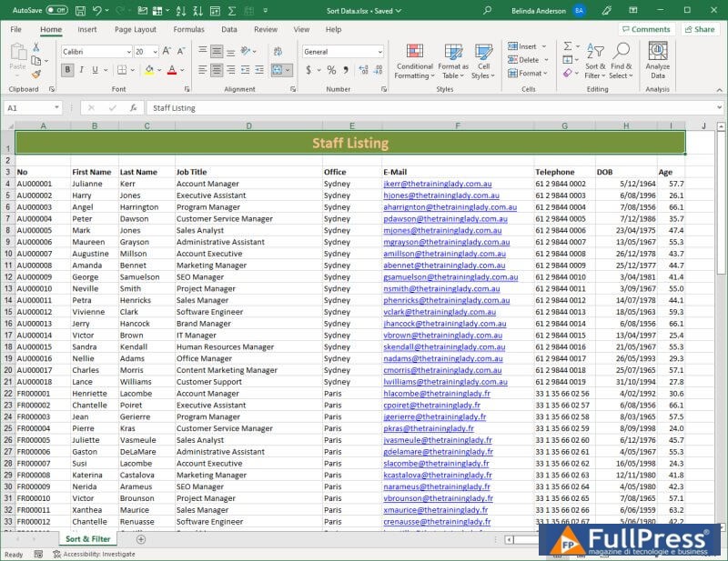Open the Formulas ribbon tab

click(x=188, y=29)
